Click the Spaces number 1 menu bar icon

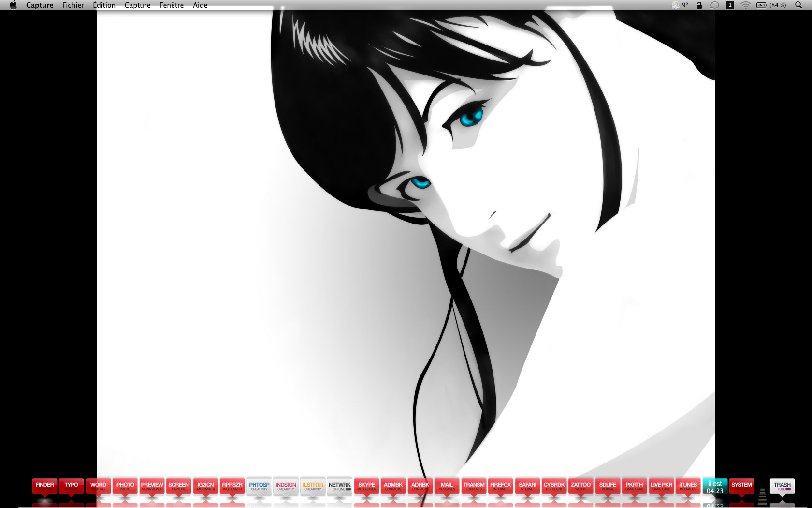click(x=730, y=5)
